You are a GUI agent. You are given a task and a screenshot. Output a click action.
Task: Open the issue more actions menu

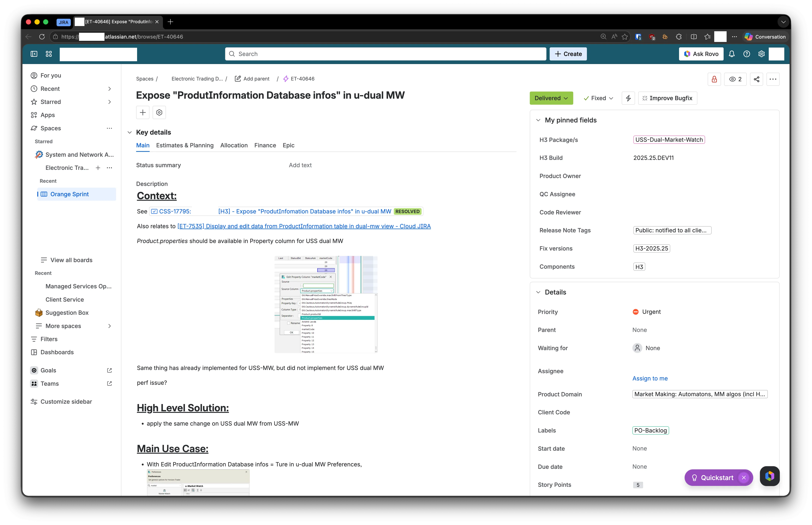click(x=773, y=79)
